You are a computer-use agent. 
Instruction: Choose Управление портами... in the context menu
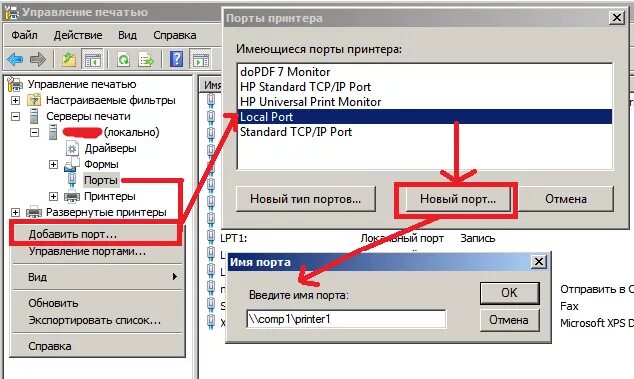tap(96, 251)
